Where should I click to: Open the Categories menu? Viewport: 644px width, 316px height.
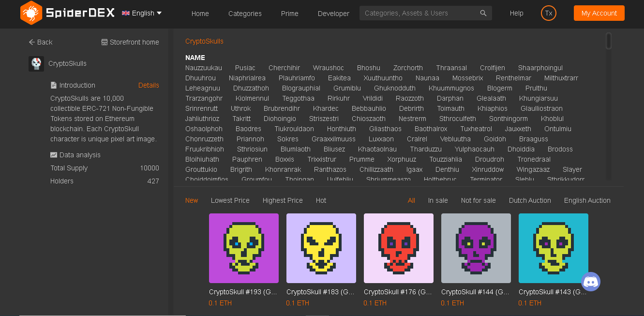coord(245,14)
